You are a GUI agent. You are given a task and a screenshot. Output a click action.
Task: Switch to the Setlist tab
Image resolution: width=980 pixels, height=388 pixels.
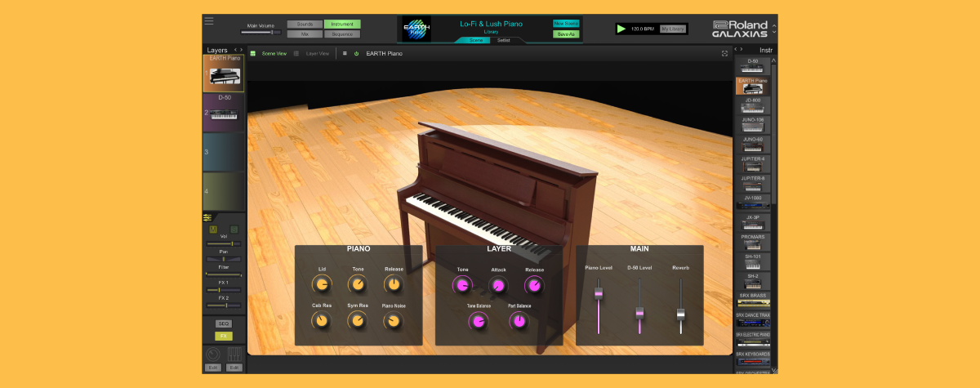click(504, 40)
